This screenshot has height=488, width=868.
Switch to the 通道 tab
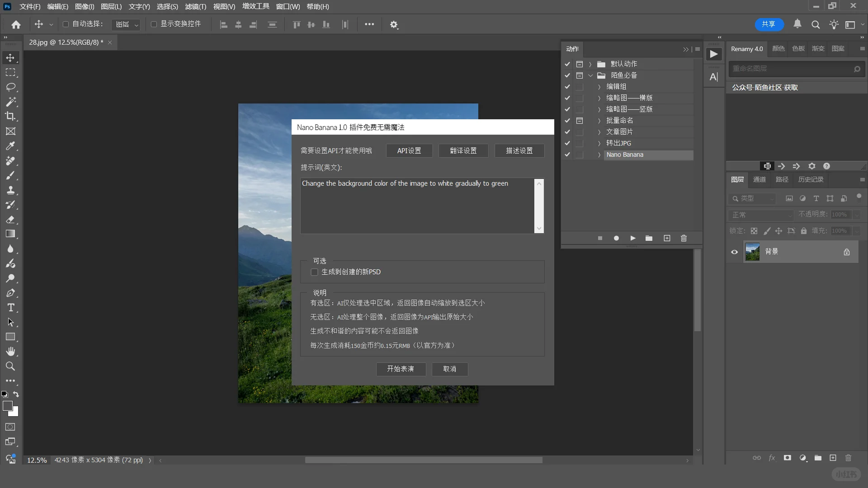click(759, 179)
